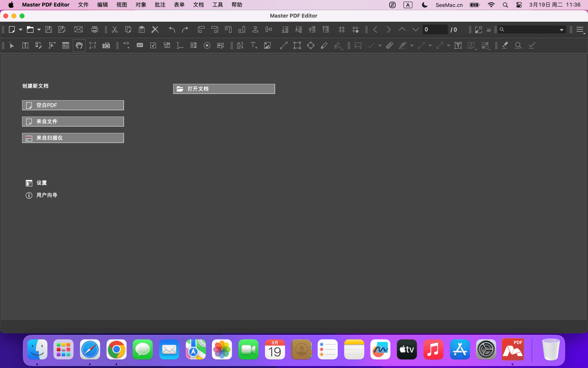The width and height of the screenshot is (588, 368).
Task: Toggle the snap to grid icon
Action: tap(355, 29)
